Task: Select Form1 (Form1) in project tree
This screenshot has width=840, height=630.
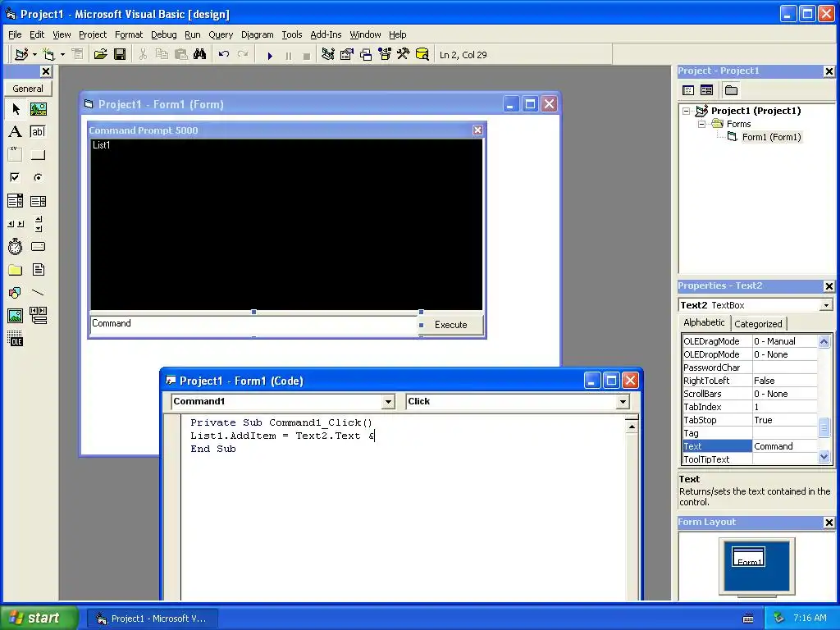Action: point(771,137)
